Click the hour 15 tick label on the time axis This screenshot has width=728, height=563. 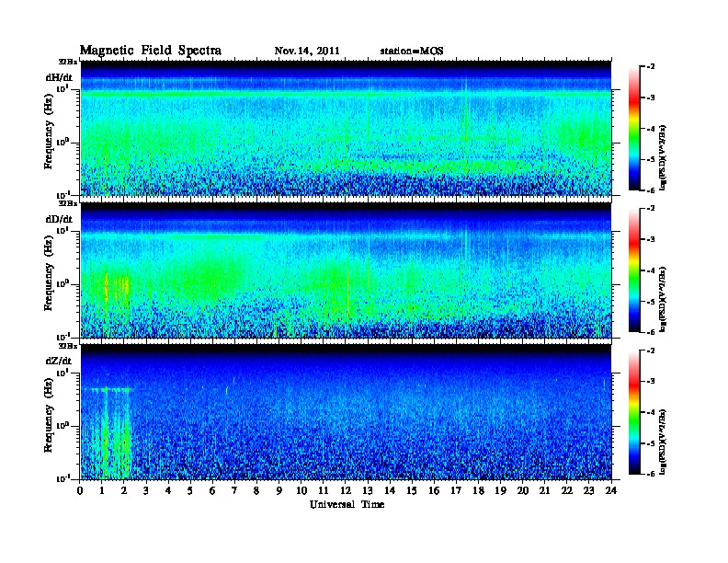tap(412, 491)
